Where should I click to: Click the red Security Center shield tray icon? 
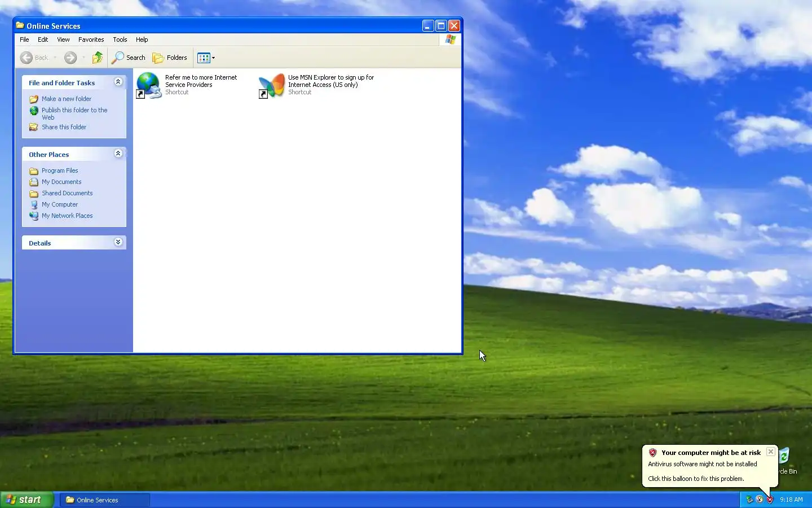pyautogui.click(x=770, y=500)
